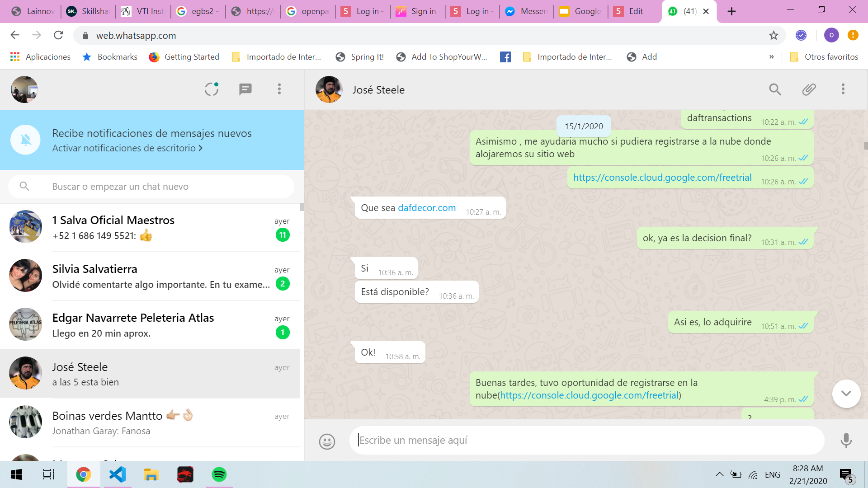Switch to the Skillshare browser tab

(x=88, y=11)
